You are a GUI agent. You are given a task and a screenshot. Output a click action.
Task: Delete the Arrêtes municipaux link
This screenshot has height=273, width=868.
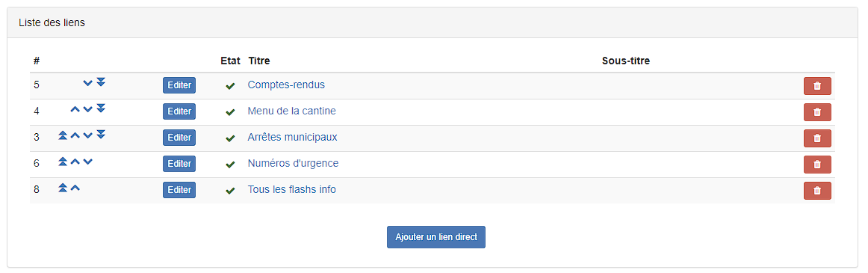[x=817, y=138]
